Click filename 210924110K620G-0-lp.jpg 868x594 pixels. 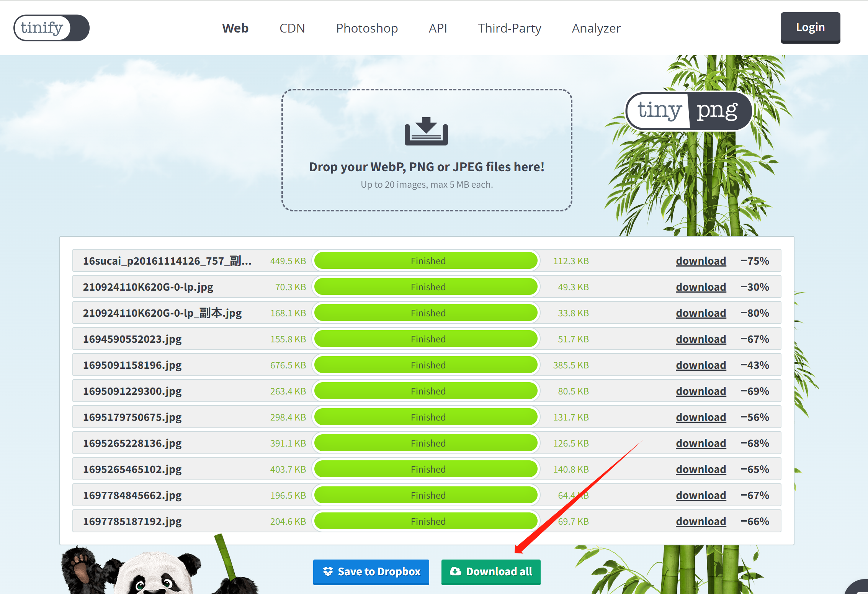148,287
